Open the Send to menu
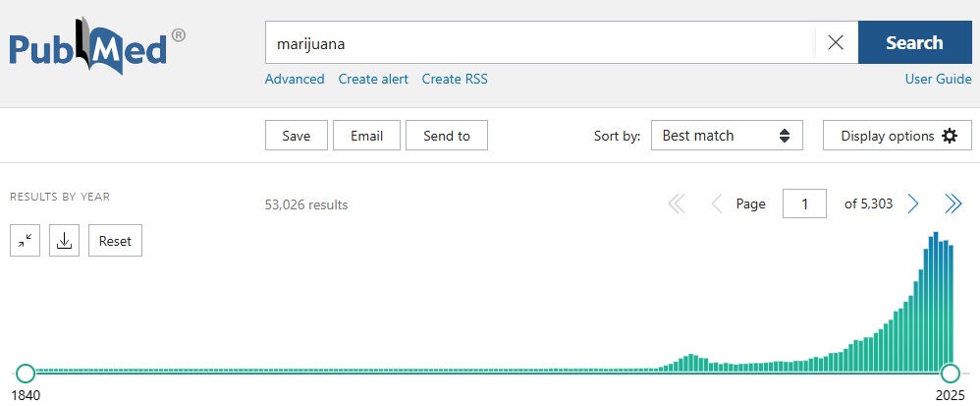 pos(446,136)
